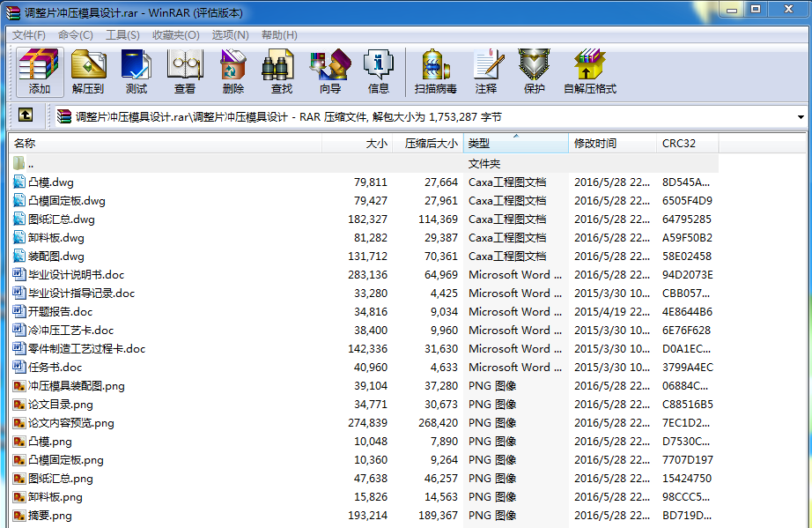Open the address bar path dropdown arrow
Viewport: 812px width, 528px height.
click(801, 117)
